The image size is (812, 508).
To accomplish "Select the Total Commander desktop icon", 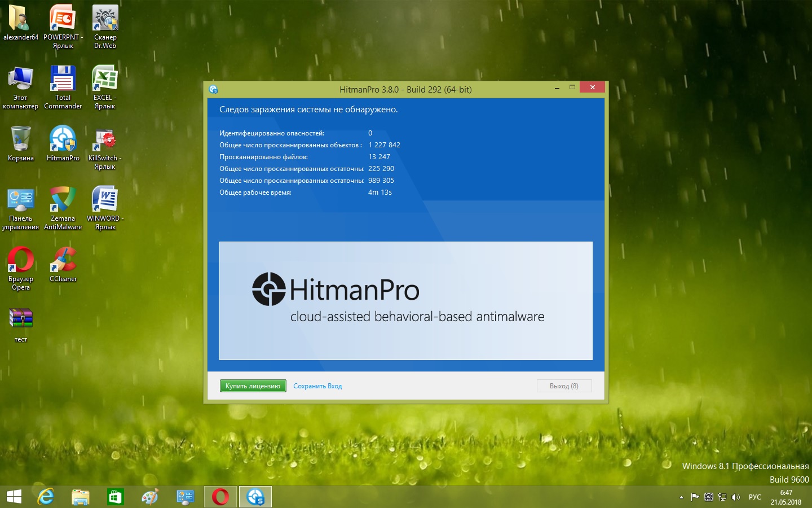I will coord(63,79).
